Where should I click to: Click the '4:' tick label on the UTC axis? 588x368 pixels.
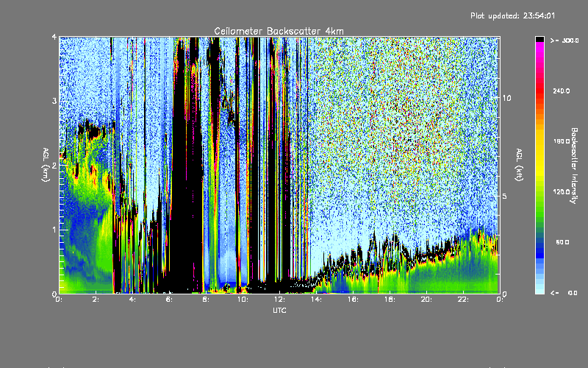click(132, 300)
